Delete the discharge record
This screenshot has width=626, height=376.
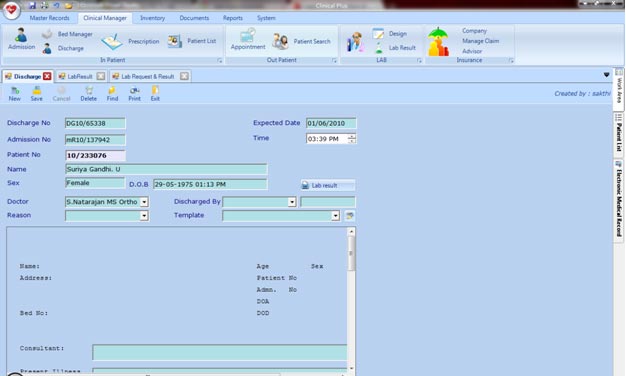coord(89,94)
